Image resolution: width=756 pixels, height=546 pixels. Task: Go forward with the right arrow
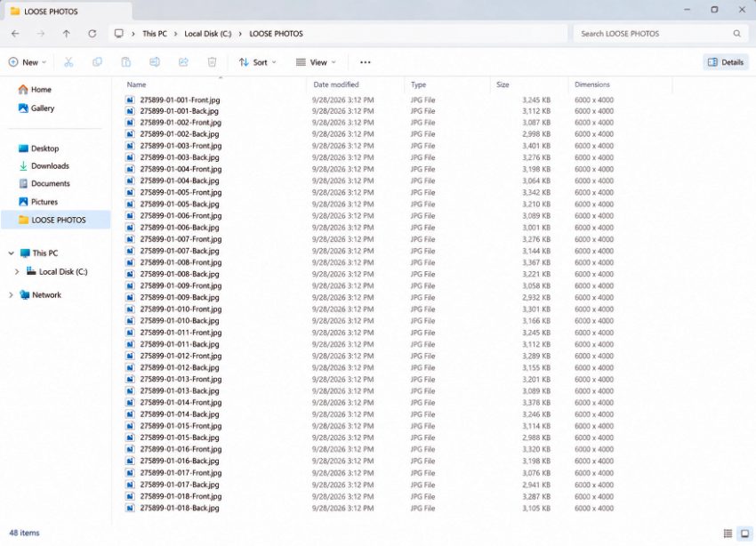pos(41,34)
